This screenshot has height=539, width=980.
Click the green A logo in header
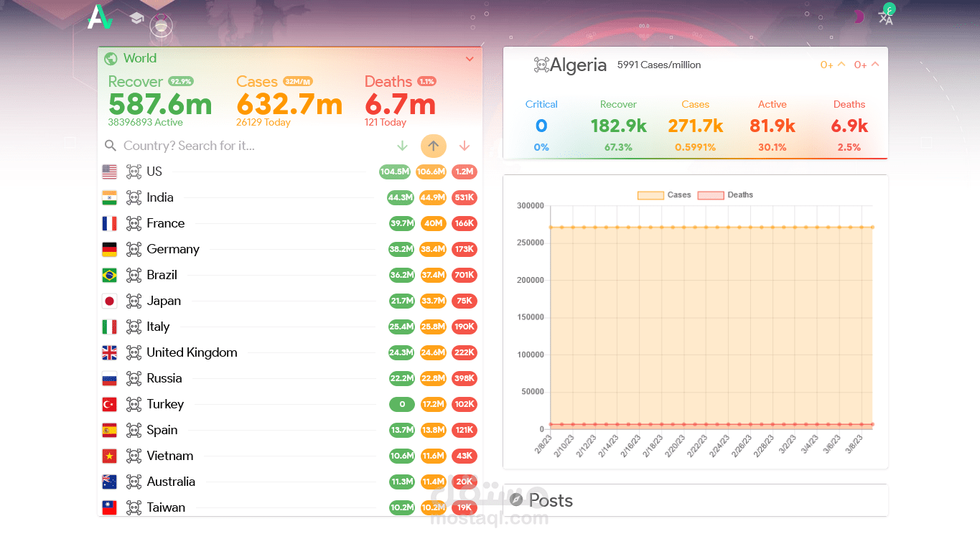(x=100, y=18)
